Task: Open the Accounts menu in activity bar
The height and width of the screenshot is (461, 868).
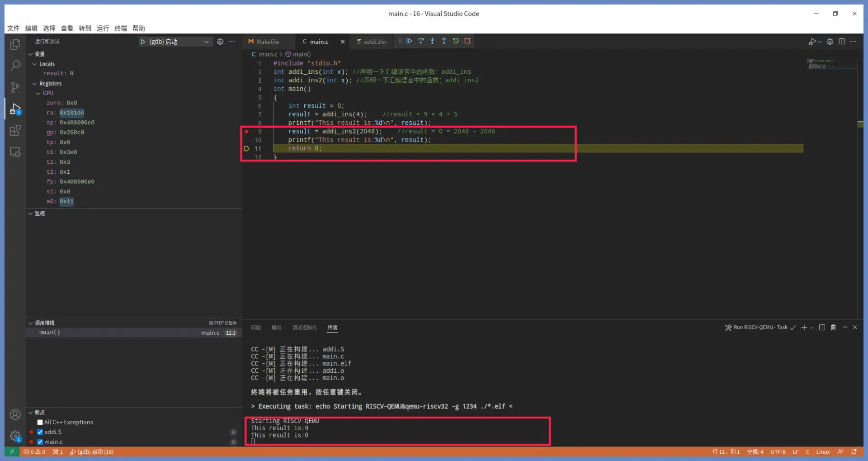Action: tap(15, 414)
